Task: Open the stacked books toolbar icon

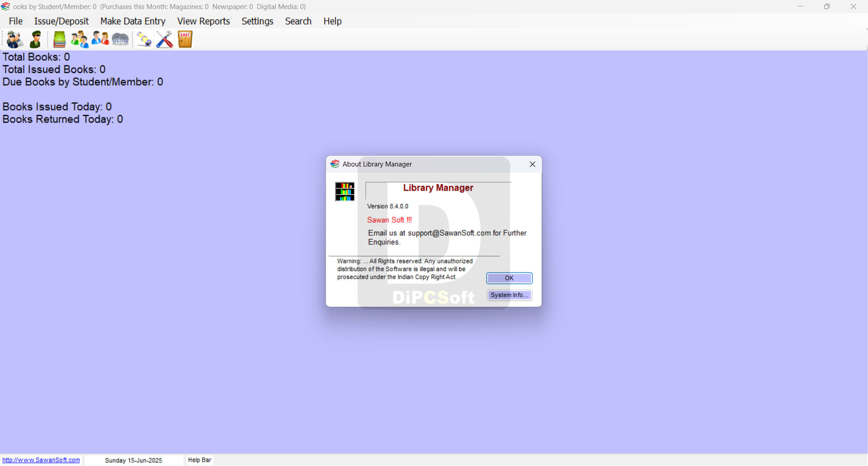Action: (59, 39)
